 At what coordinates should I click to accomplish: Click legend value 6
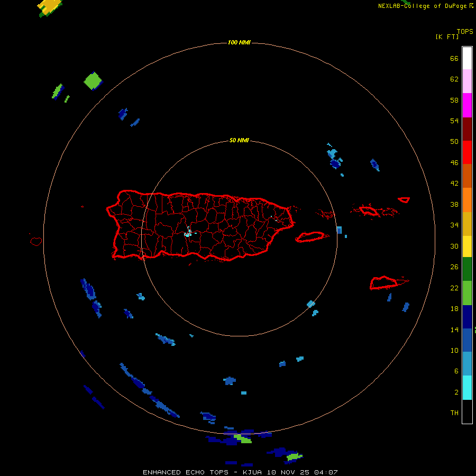pyautogui.click(x=456, y=371)
